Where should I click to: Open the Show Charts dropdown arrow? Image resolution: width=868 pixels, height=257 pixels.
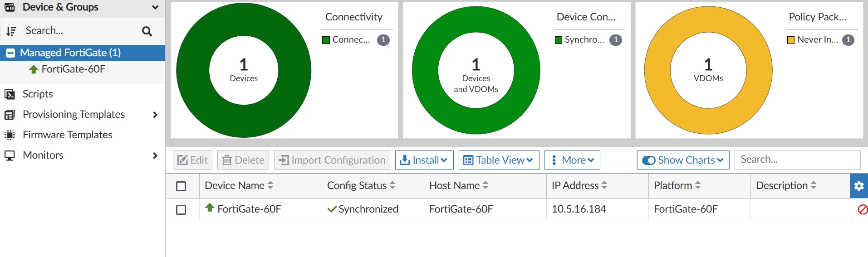pos(720,160)
